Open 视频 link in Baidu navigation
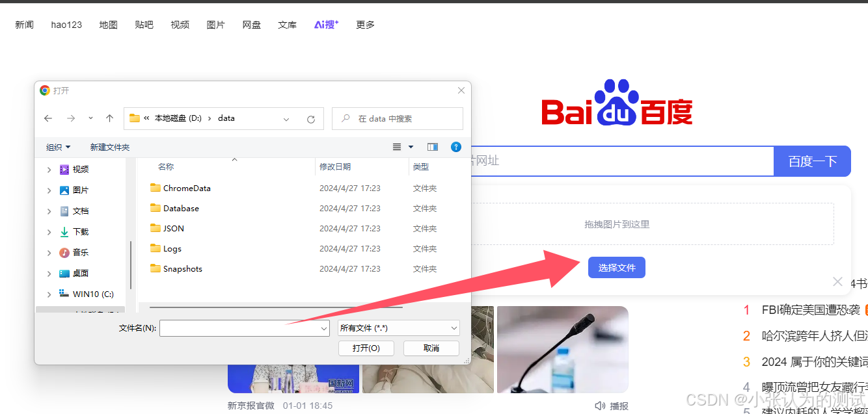This screenshot has height=414, width=868. coord(180,25)
